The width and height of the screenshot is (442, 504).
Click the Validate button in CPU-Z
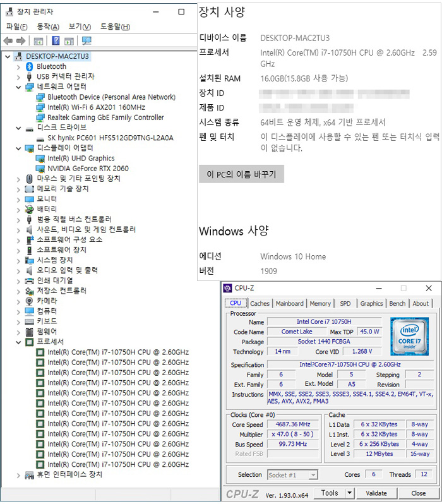(376, 493)
